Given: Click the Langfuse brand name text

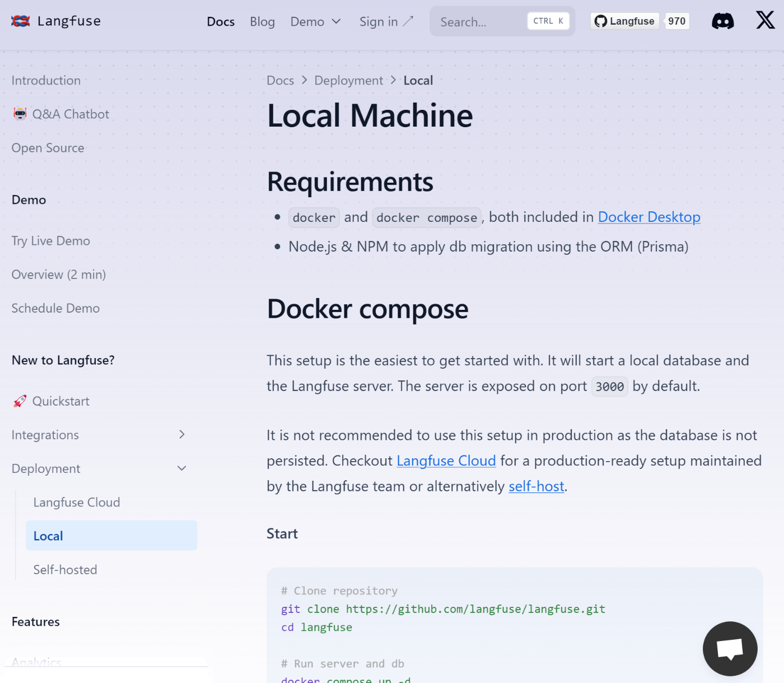Looking at the screenshot, I should (69, 21).
